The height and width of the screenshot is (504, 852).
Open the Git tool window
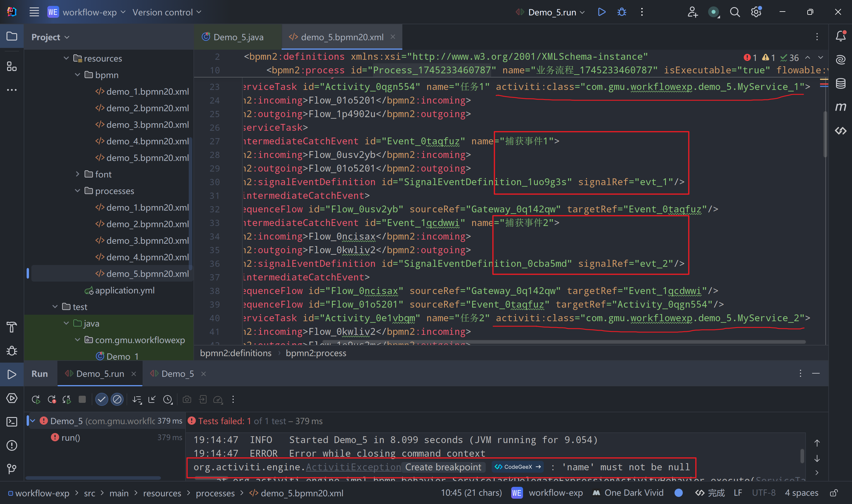(x=12, y=469)
